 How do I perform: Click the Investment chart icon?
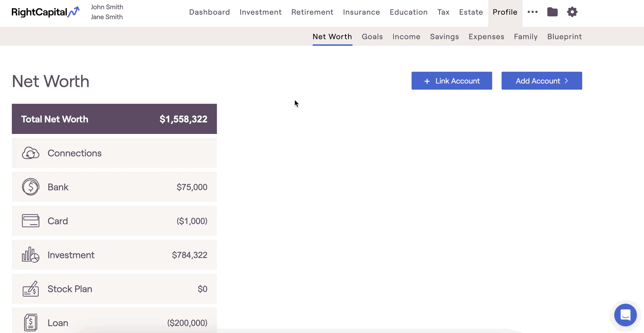click(31, 255)
